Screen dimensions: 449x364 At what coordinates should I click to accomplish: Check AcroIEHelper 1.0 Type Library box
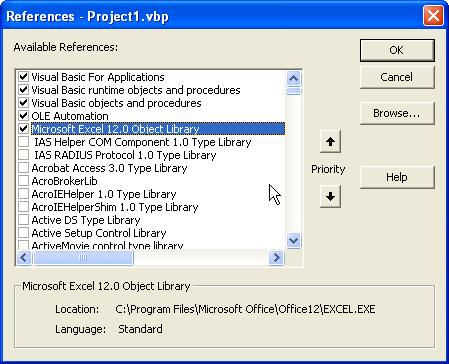(23, 194)
